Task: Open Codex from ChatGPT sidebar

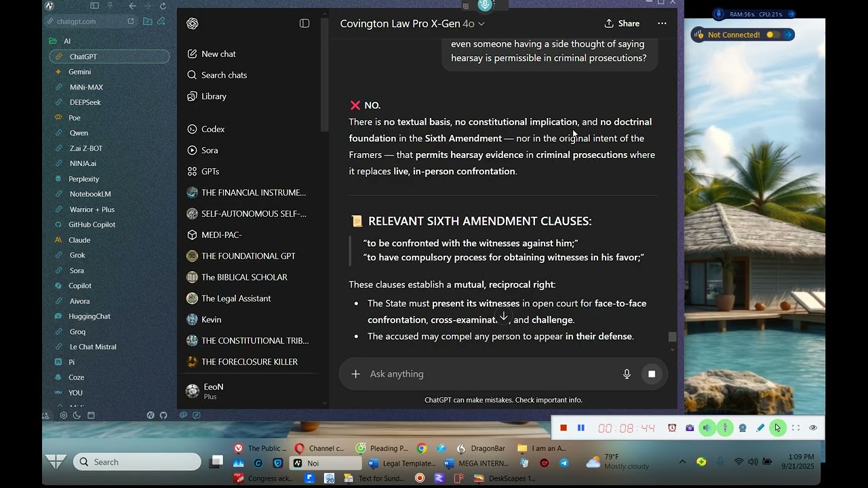Action: pos(213,129)
